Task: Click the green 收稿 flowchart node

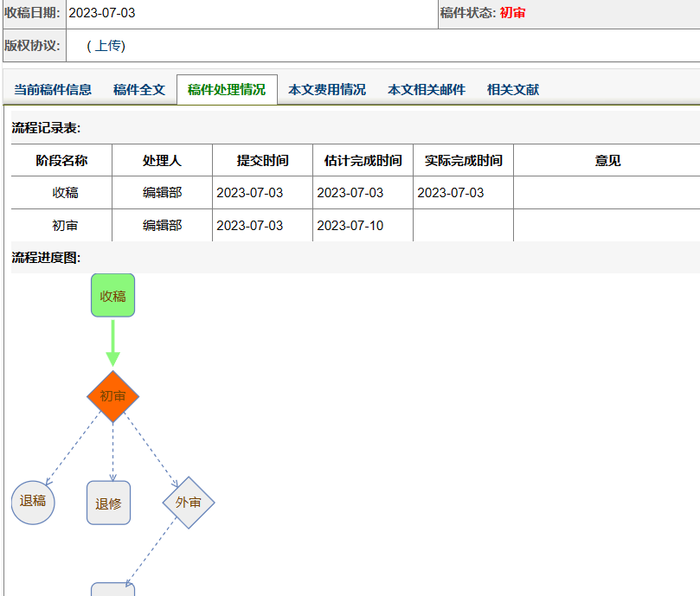Action: 112,296
